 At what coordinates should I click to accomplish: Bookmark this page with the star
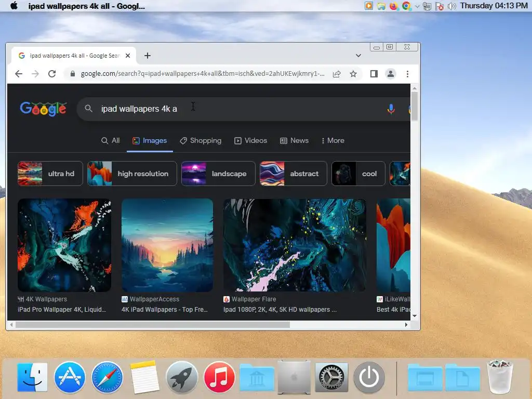coord(353,74)
